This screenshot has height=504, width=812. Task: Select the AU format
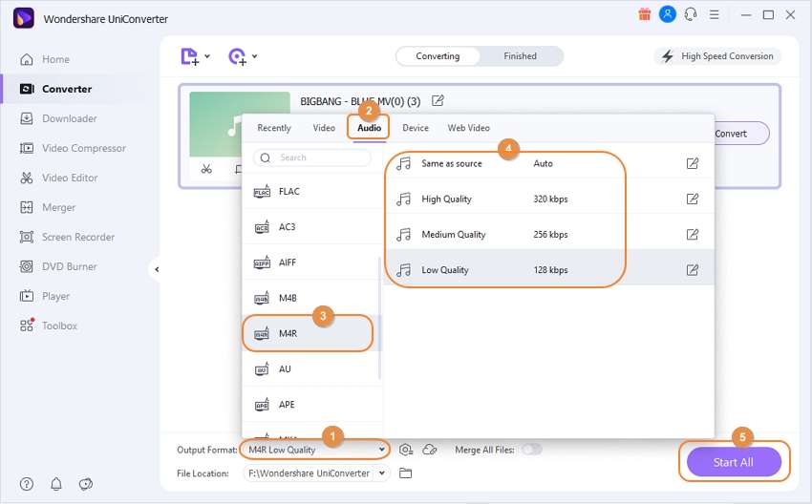(x=311, y=369)
